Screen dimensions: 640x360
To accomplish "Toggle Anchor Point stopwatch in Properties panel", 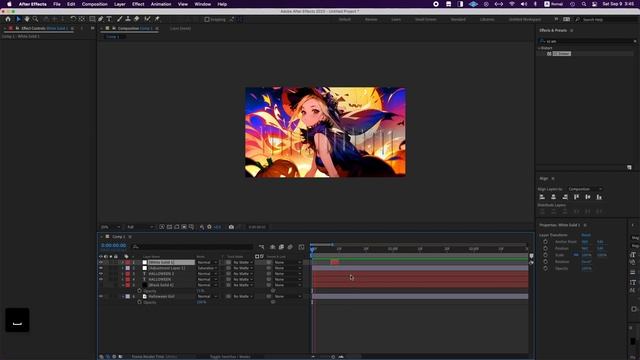I will click(x=545, y=242).
